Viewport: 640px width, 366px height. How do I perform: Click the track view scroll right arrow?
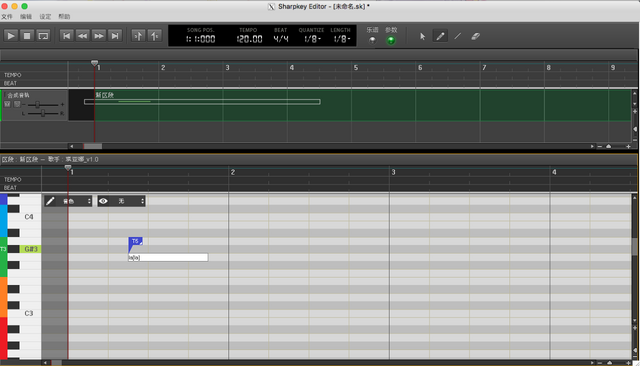point(592,146)
